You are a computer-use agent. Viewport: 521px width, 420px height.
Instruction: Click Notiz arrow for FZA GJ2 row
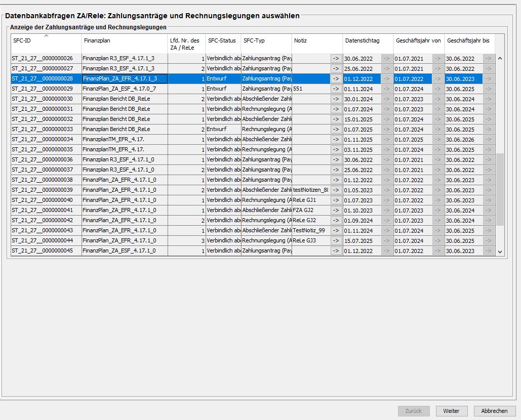[336, 210]
